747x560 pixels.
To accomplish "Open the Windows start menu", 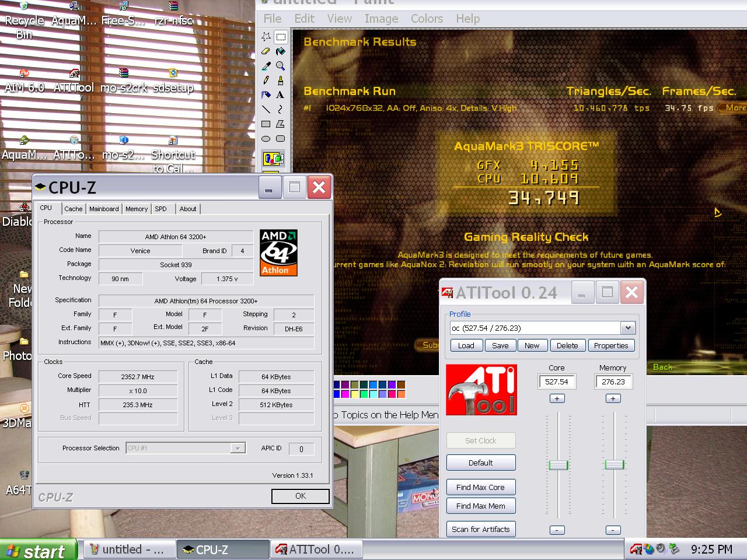I will click(39, 550).
